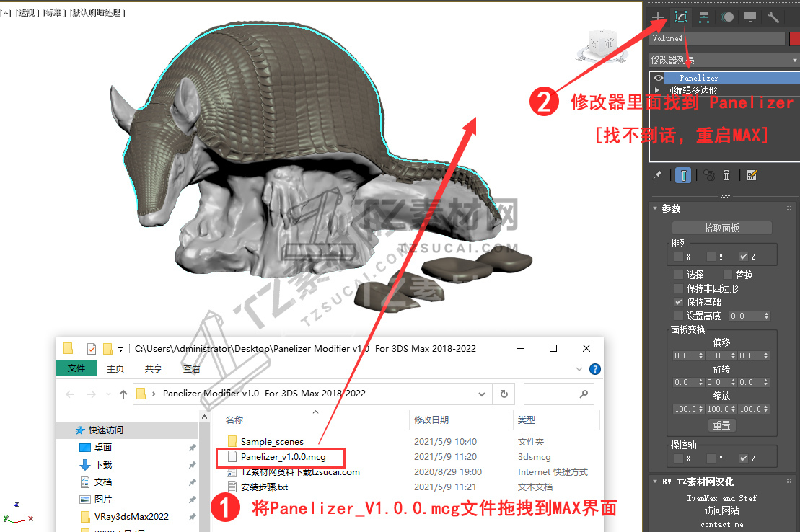
Task: Enable the 选择 checkbox
Action: tap(679, 275)
